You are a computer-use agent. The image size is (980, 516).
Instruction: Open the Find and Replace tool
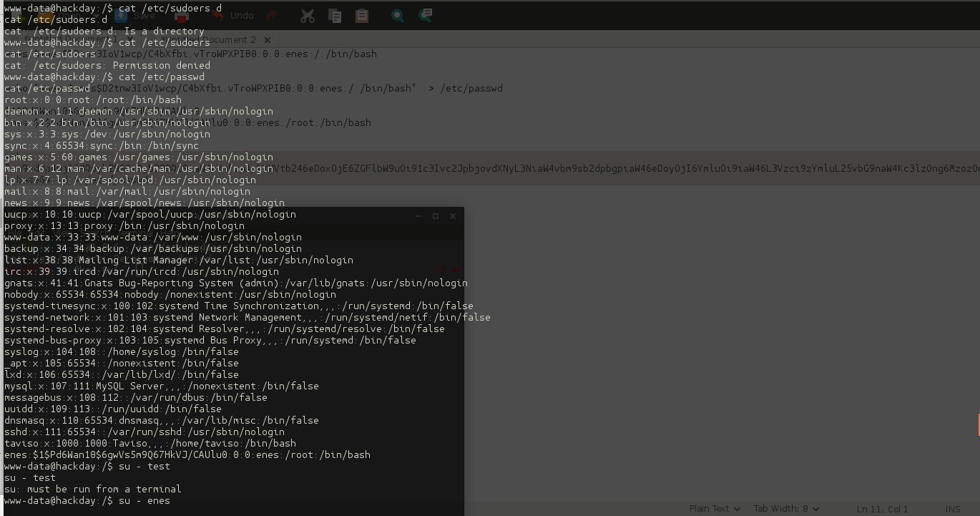(425, 15)
